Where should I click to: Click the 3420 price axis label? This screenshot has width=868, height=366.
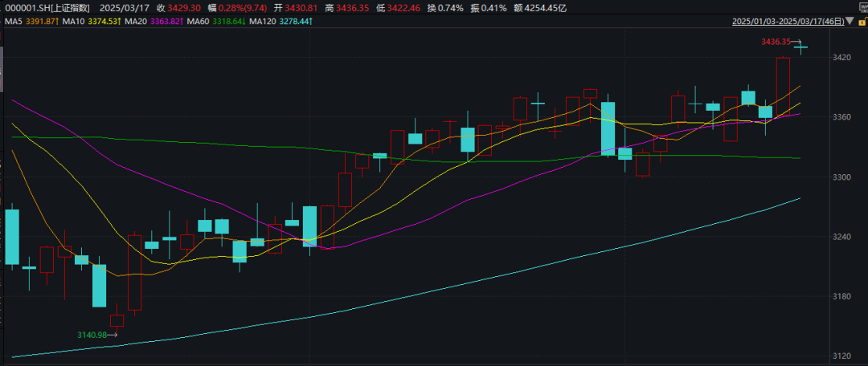(842, 58)
